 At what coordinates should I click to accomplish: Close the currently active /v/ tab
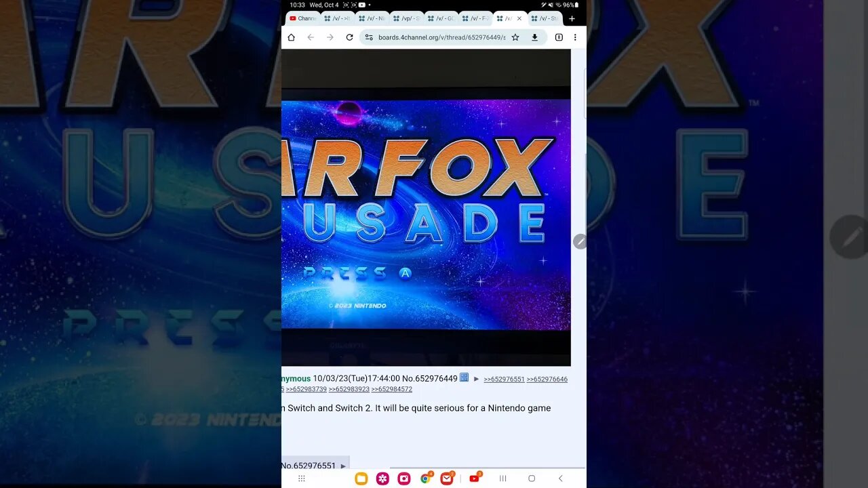click(519, 18)
